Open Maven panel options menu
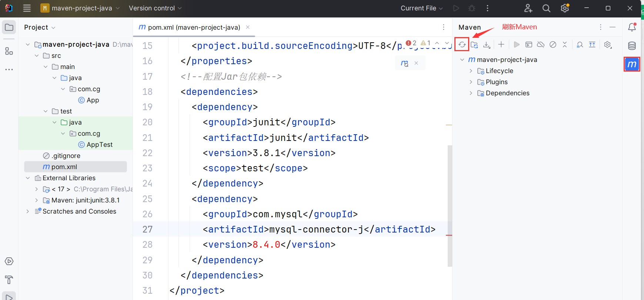Image resolution: width=644 pixels, height=300 pixels. [601, 27]
